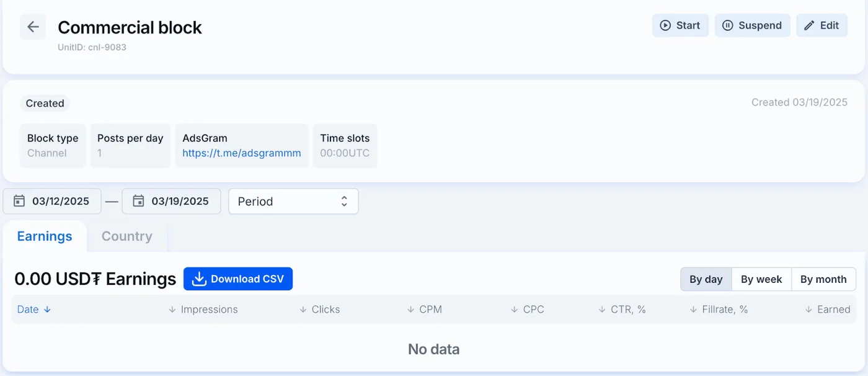
Task: Click the download icon beside Download CSV
Action: pyautogui.click(x=198, y=279)
